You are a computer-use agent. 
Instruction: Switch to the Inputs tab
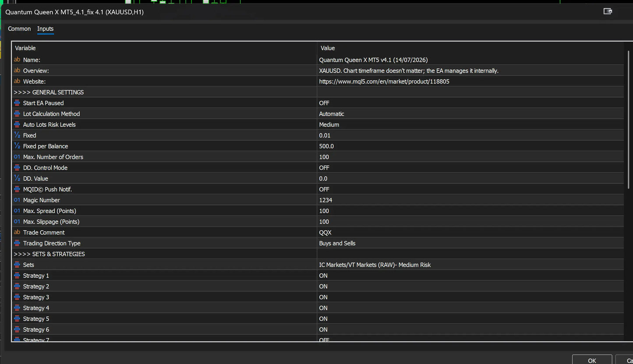point(45,29)
